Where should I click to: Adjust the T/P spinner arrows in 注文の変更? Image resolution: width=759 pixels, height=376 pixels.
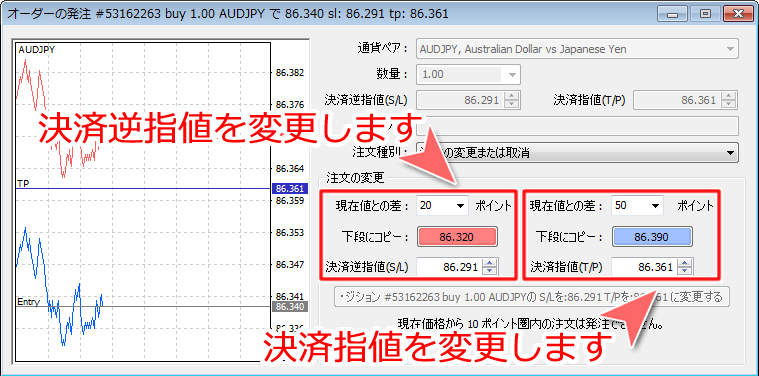point(684,267)
